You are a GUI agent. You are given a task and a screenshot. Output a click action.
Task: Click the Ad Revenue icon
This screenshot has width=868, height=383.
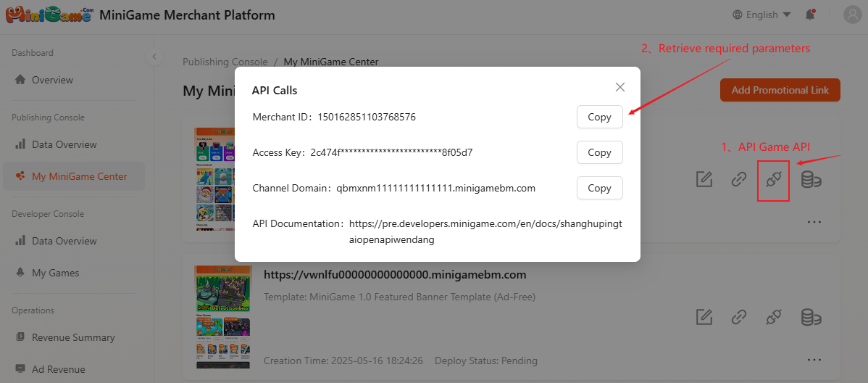pyautogui.click(x=20, y=369)
